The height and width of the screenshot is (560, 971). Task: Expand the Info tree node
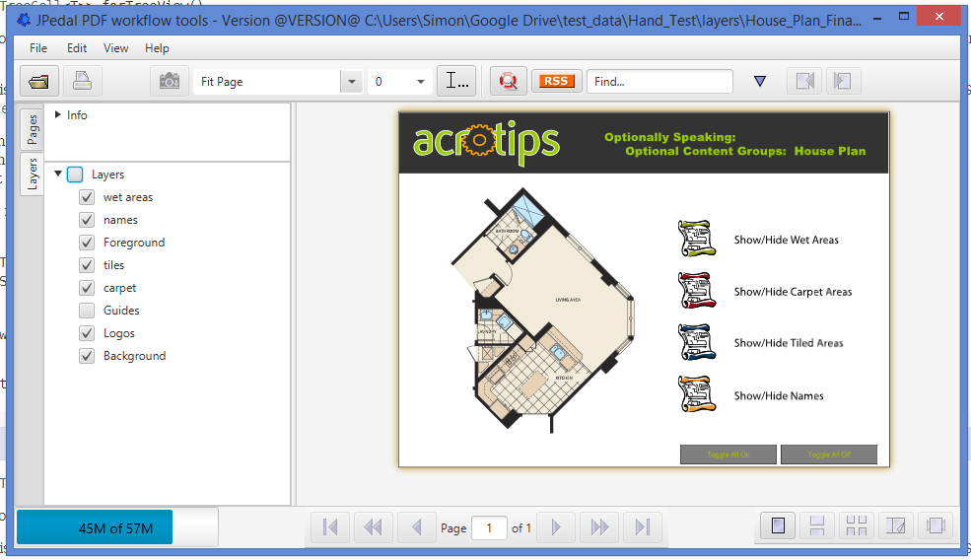tap(58, 115)
